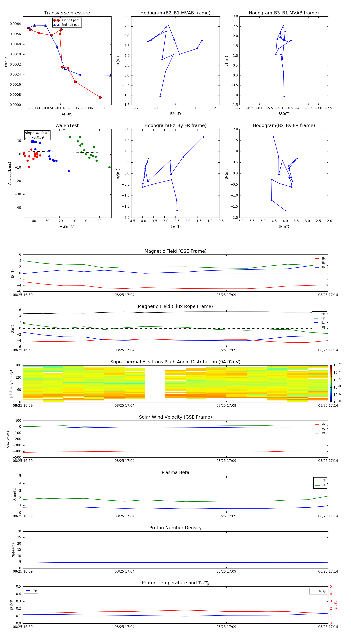Screen dimensions: 351x644
Task: Click the 'Bz(nT)' x-axis label
Action: pos(175,227)
